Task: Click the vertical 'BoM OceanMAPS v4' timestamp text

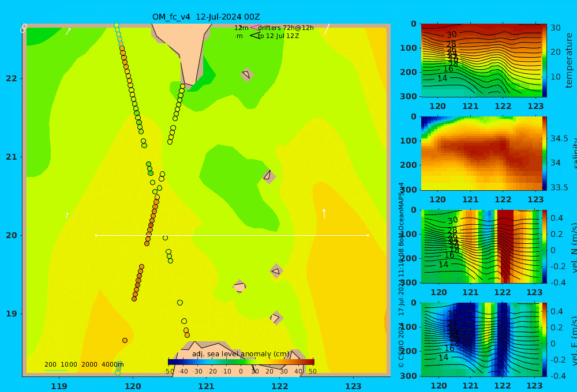Action: pyautogui.click(x=401, y=214)
